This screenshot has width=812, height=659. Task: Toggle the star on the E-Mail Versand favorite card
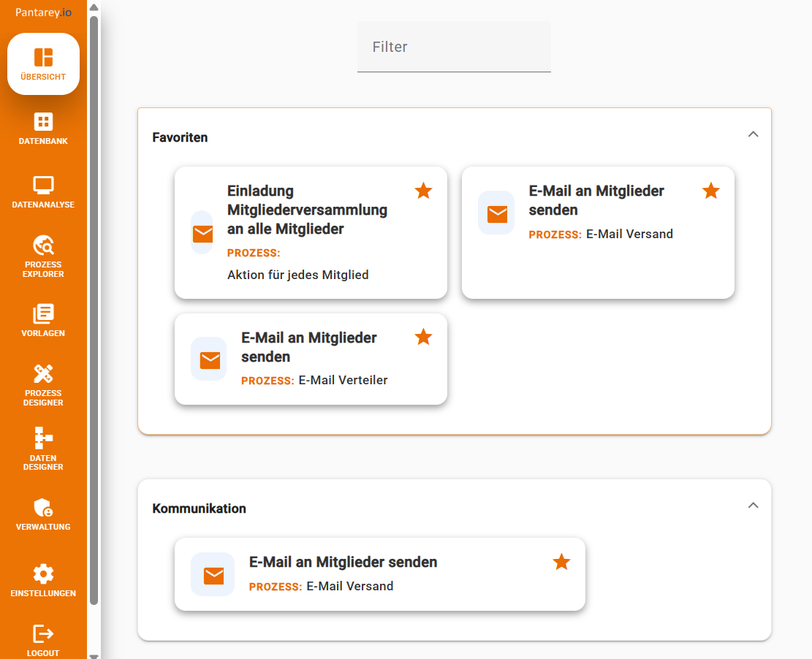point(710,191)
